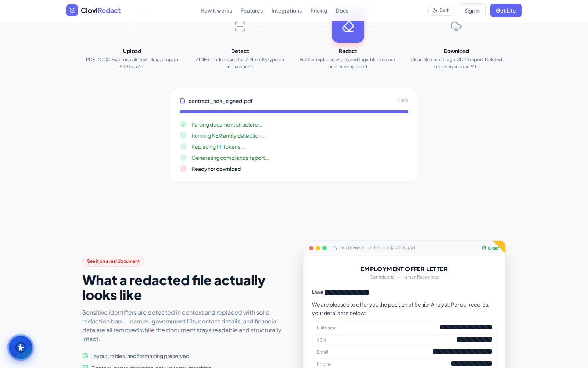Open the How it works menu item
The image size is (588, 368).
coord(216,11)
